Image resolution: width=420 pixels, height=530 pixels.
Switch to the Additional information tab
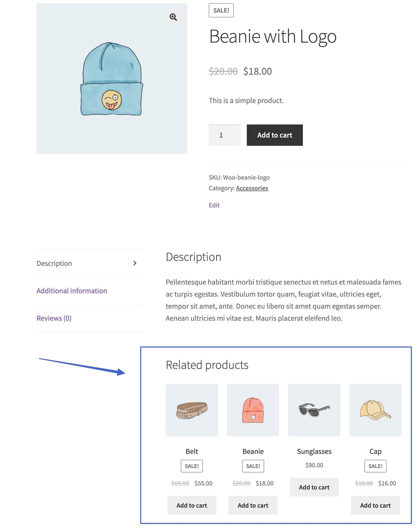coord(72,291)
